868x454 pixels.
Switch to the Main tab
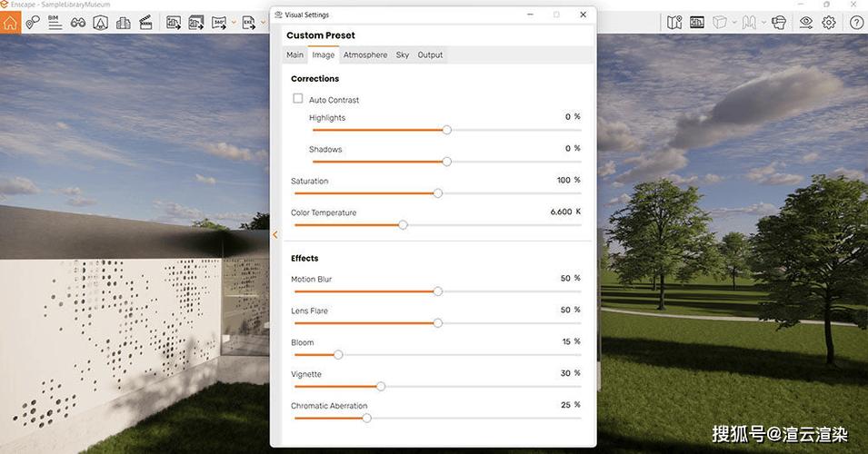(x=294, y=54)
